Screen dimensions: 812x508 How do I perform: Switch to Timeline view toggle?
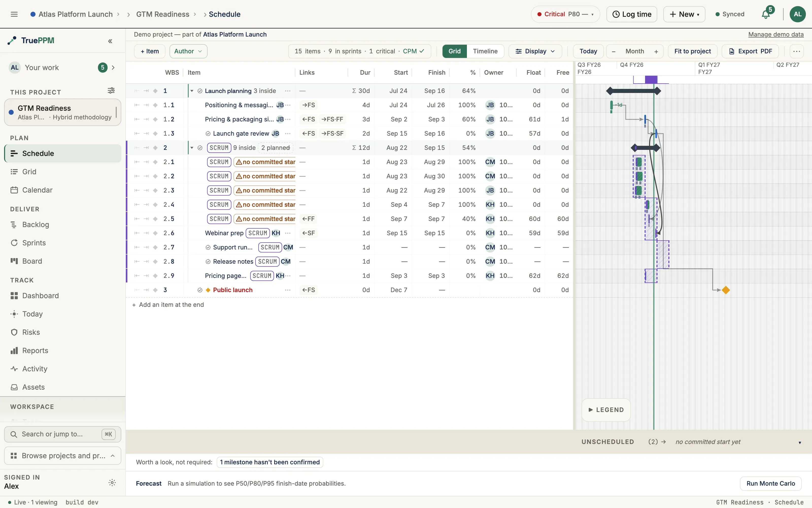point(485,51)
